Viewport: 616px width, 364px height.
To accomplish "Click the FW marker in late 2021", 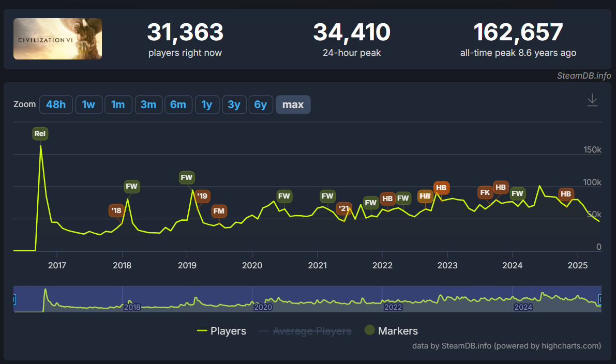I will 371,203.
